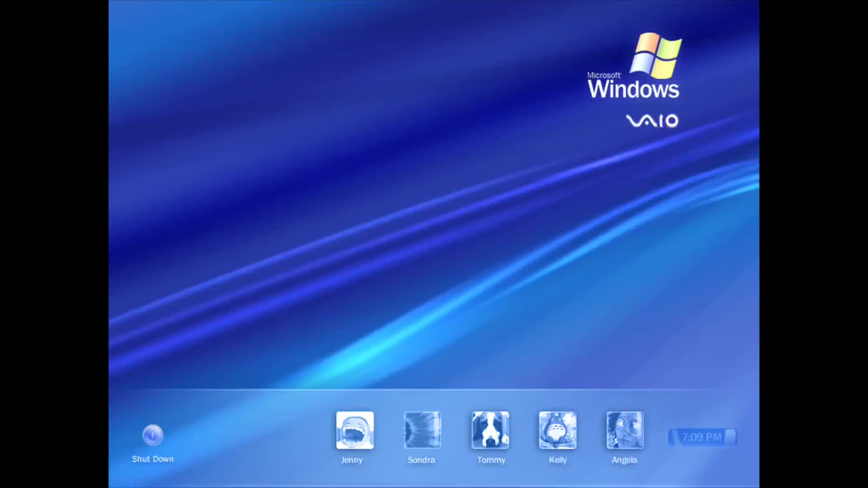Click the Sondra user name
The image size is (868, 488).
pyautogui.click(x=421, y=460)
